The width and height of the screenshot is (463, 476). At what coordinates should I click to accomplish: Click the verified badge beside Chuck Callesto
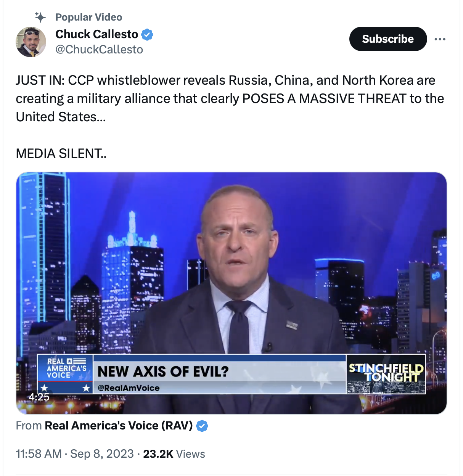(147, 34)
